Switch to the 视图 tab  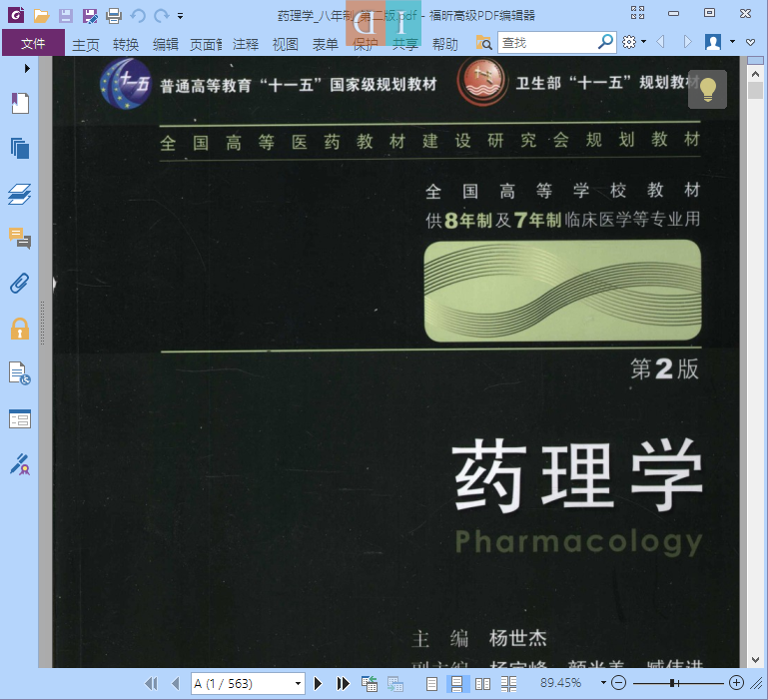point(285,45)
